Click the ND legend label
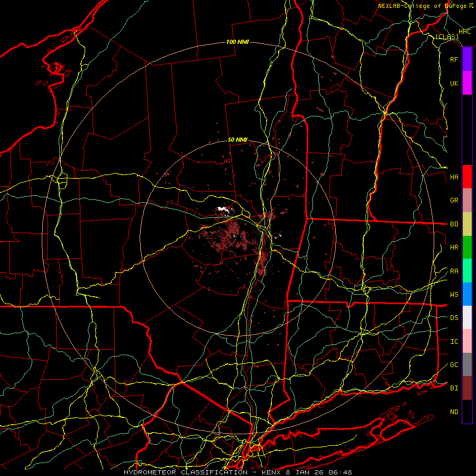 click(x=454, y=412)
